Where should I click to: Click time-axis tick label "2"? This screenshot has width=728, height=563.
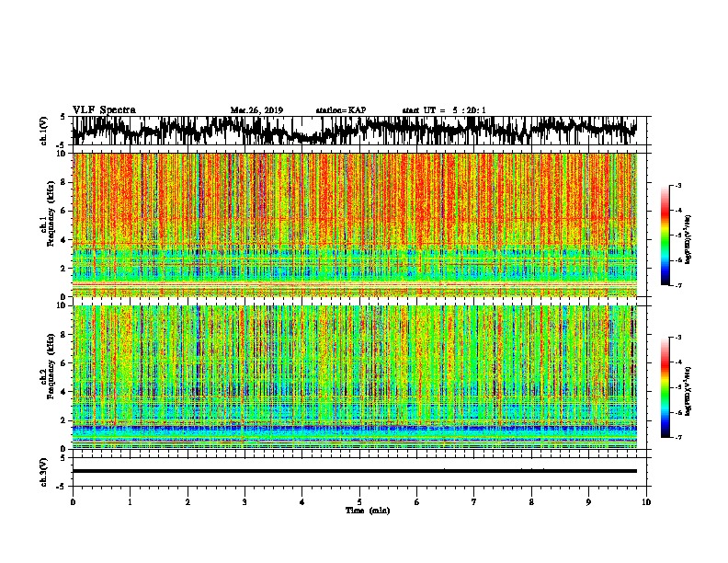[x=188, y=502]
